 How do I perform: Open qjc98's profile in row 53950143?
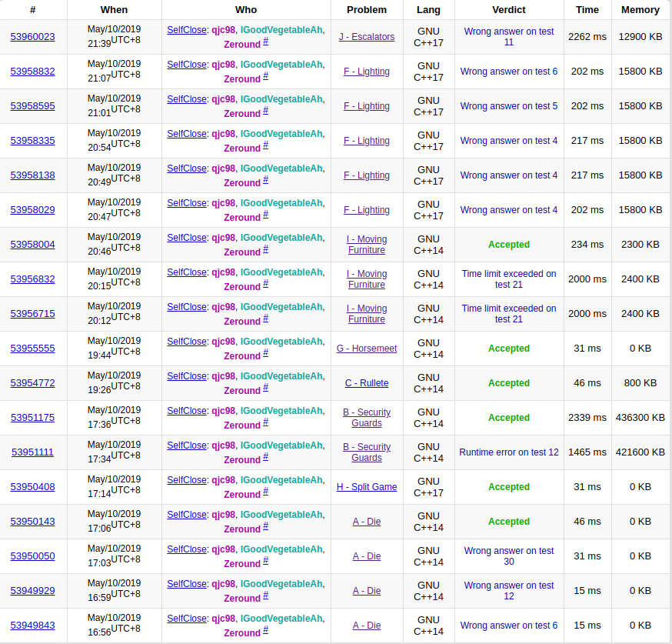click(223, 515)
